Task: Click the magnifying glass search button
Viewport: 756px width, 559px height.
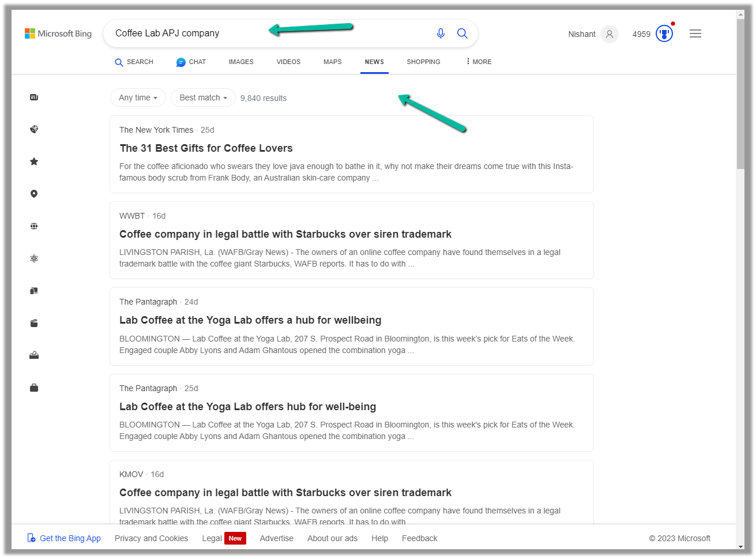Action: [x=462, y=33]
